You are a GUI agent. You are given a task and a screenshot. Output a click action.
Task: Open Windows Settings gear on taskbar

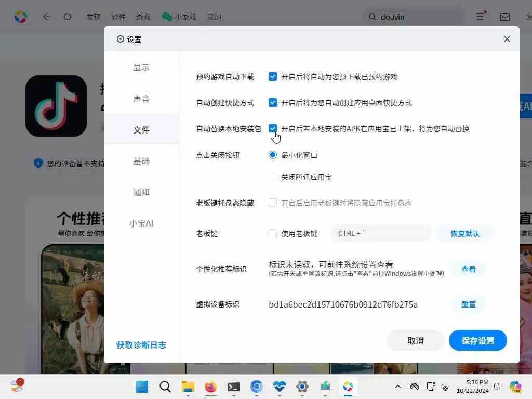click(302, 387)
